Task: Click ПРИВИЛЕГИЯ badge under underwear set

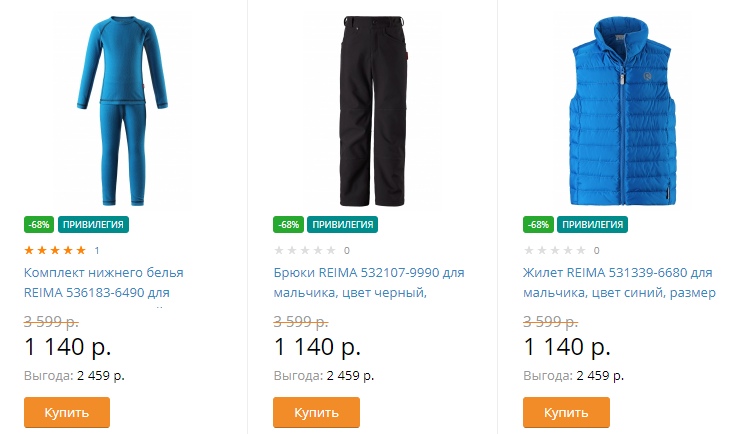Action: click(93, 224)
